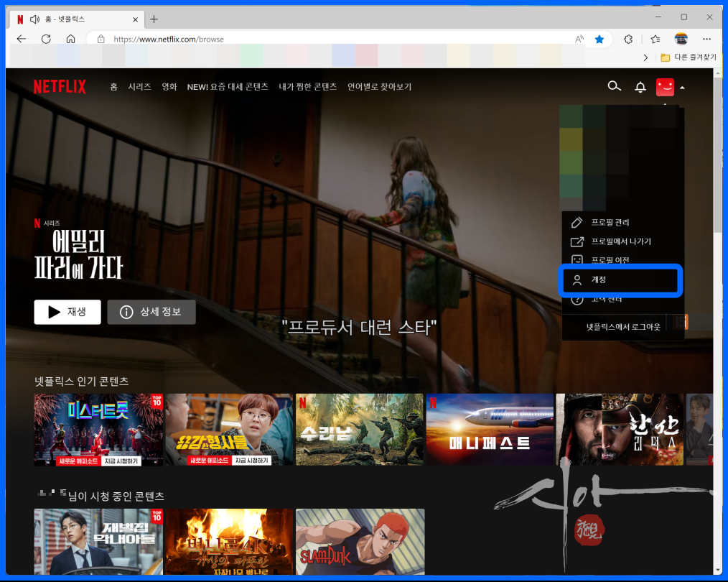
Task: Open the 한산 리덕스 thumbnail
Action: [x=620, y=430]
